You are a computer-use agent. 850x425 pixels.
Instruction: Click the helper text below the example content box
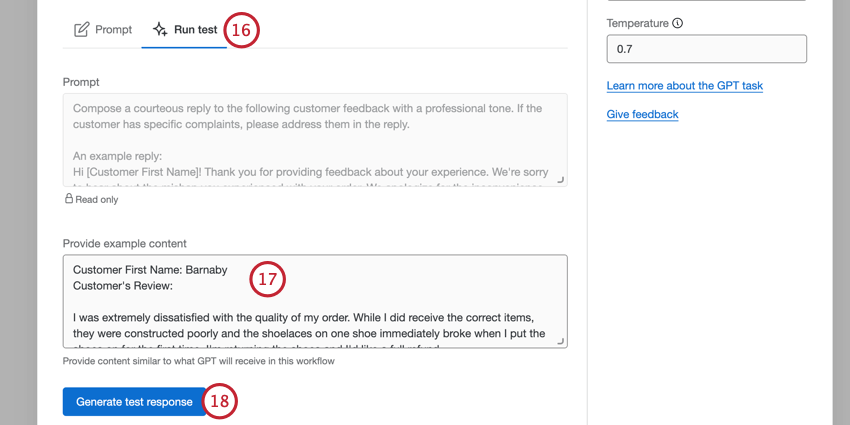coord(198,361)
